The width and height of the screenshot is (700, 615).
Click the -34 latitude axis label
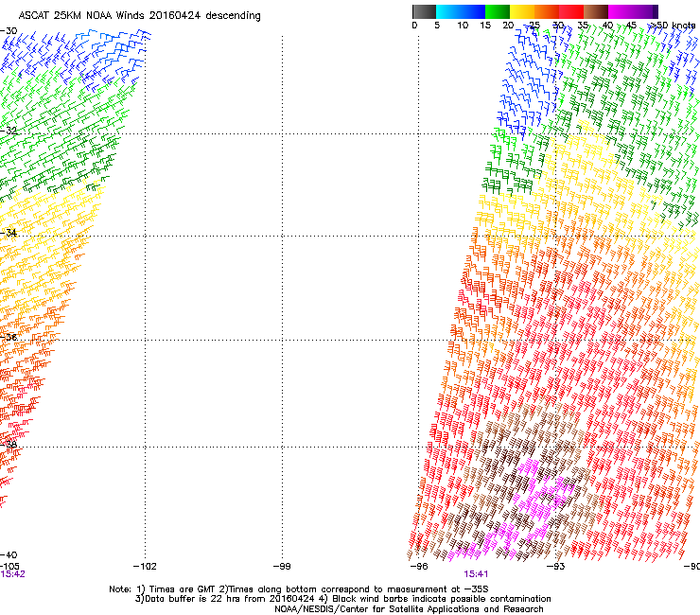pos(9,233)
